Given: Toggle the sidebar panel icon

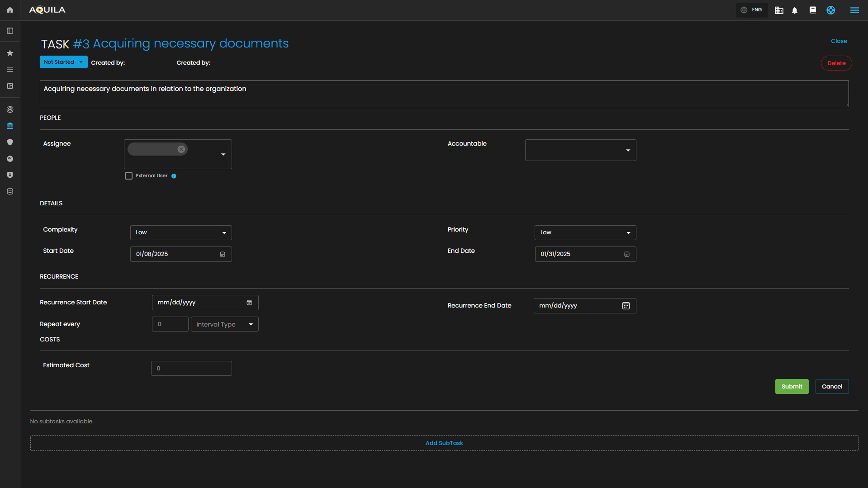Looking at the screenshot, I should [10, 31].
